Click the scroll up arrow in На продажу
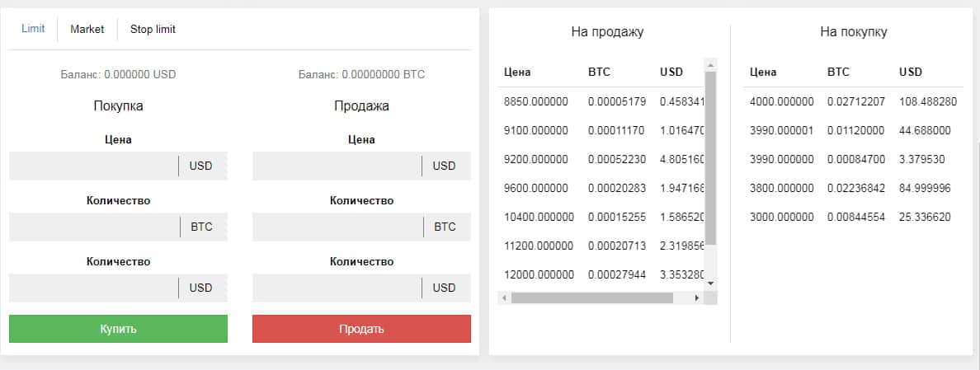Screen dimensions: 980x370 710,64
